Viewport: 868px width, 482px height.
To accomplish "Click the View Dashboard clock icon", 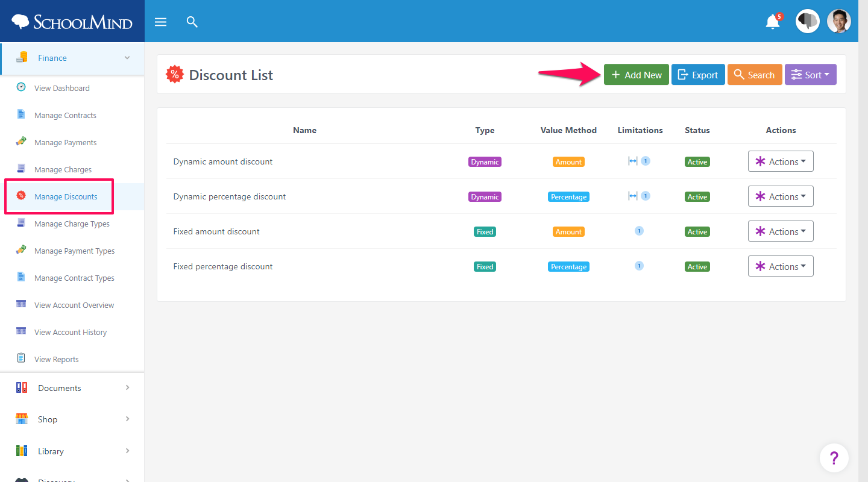I will click(x=21, y=87).
